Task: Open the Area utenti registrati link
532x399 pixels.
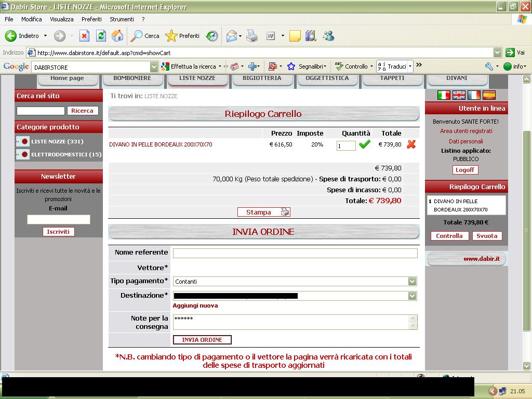Action: coord(466,131)
